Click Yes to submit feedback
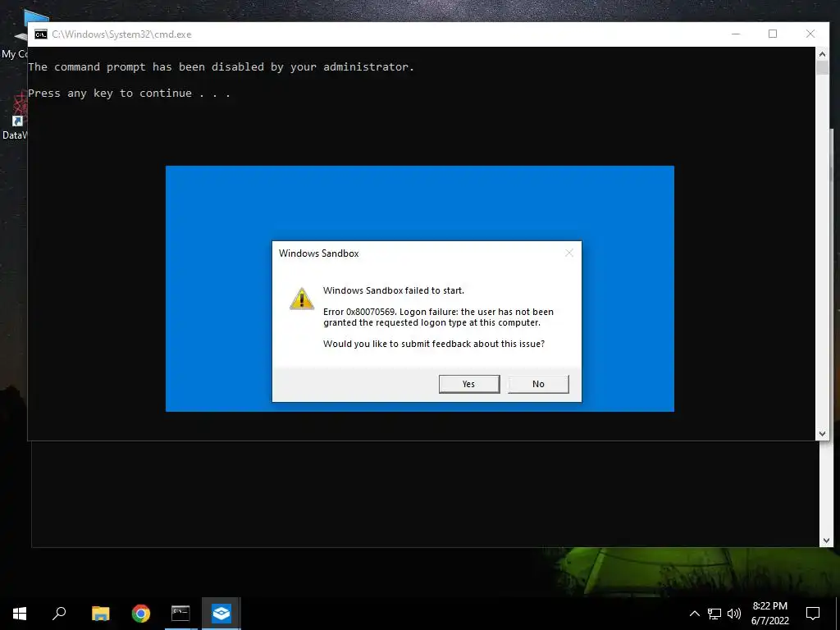The height and width of the screenshot is (630, 840). [x=468, y=384]
